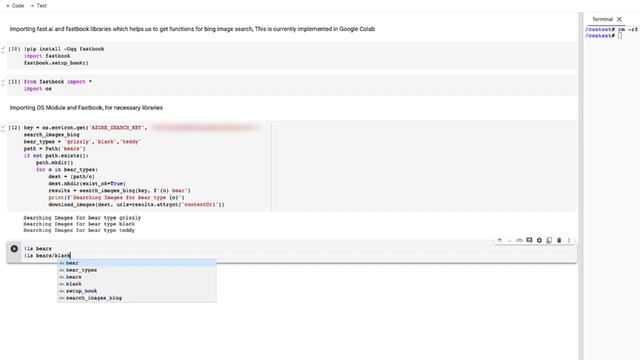Choose 'bear' from autocomplete list

[137, 263]
